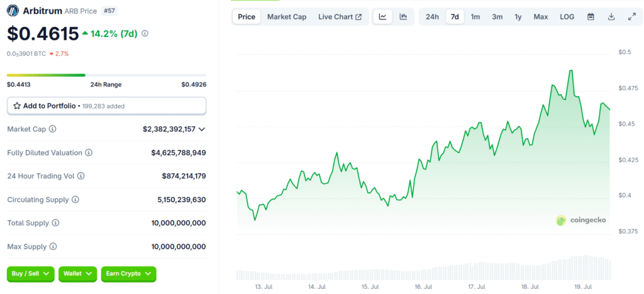
Task: Click the 13. Jul date axis label
Action: tap(264, 286)
